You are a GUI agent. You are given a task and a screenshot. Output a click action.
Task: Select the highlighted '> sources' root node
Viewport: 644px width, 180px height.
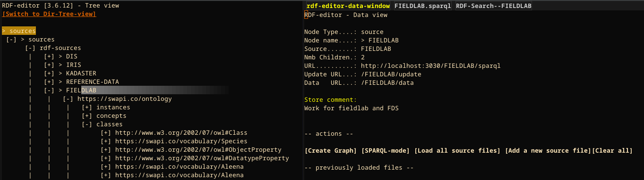tap(19, 31)
